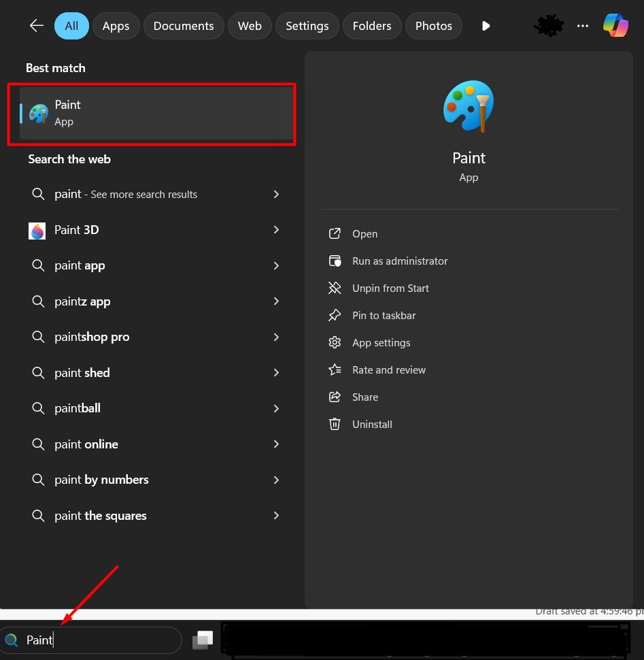Click the Rate and review star icon
The width and height of the screenshot is (644, 660).
coord(335,369)
